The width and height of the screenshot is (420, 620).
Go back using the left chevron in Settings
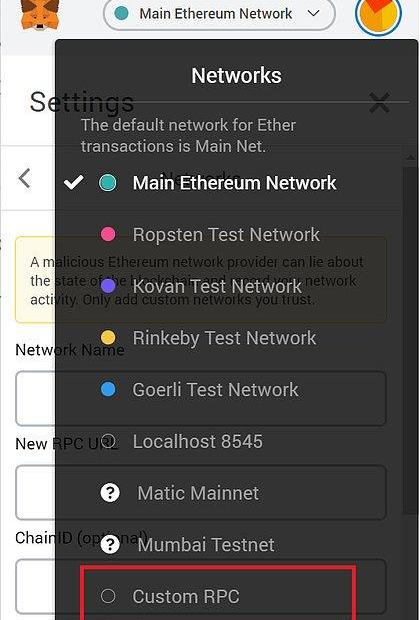pyautogui.click(x=25, y=178)
